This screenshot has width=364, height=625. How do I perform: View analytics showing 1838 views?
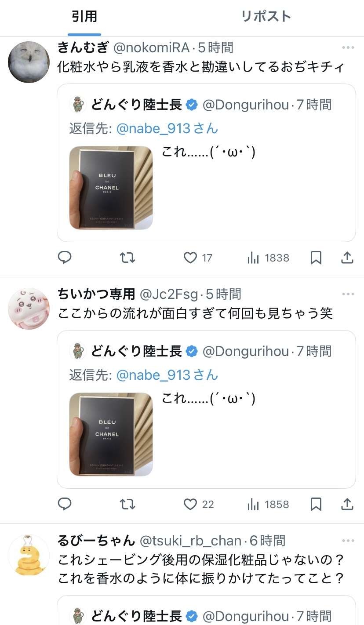click(268, 258)
